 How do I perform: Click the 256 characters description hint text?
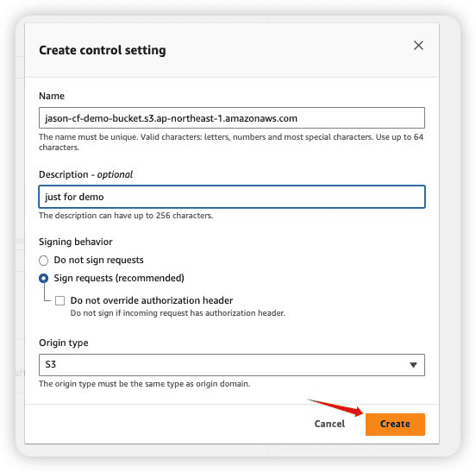pos(126,216)
